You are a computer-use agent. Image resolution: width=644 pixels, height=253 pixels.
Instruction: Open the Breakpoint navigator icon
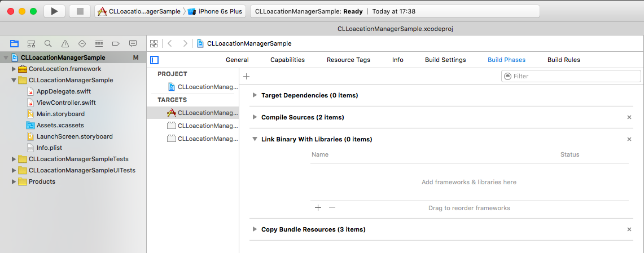tap(116, 43)
